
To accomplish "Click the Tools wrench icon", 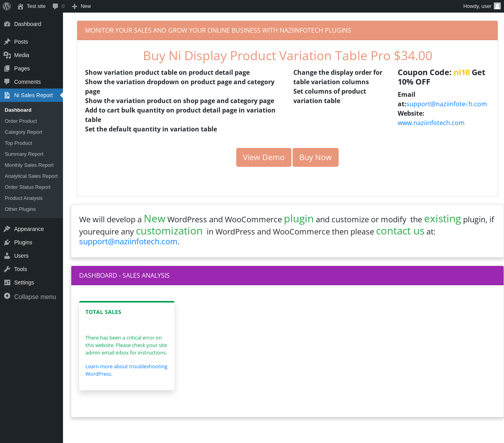I will point(7,269).
